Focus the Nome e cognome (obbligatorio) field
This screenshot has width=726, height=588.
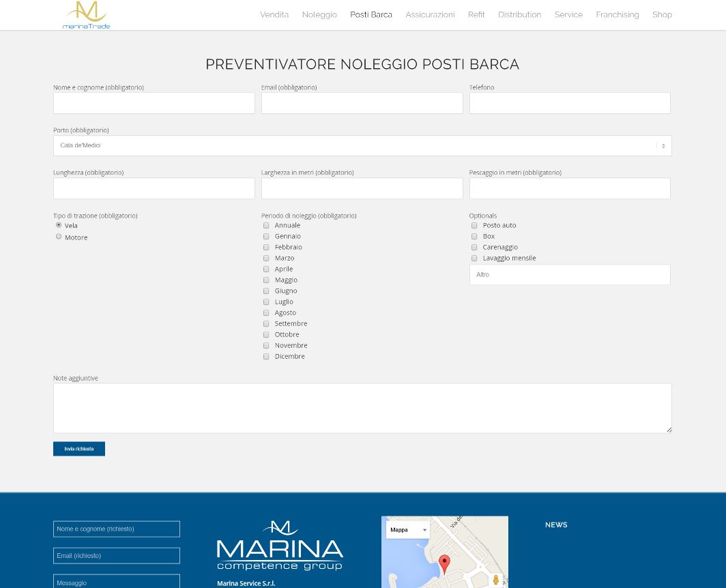[x=154, y=103]
